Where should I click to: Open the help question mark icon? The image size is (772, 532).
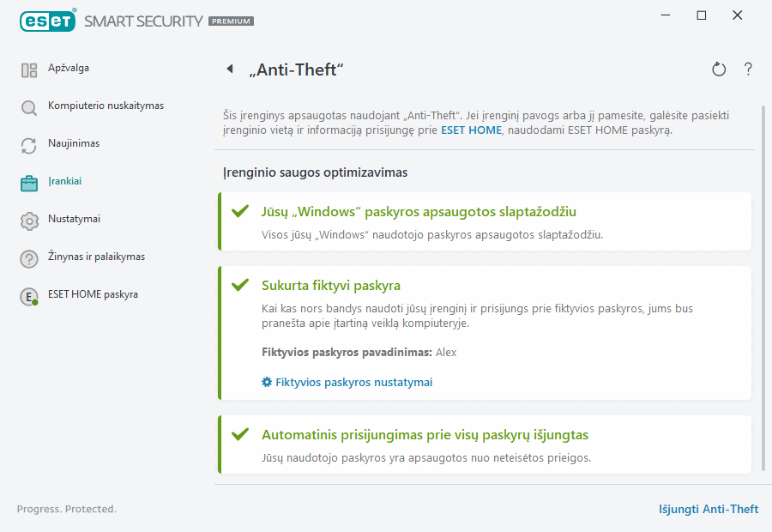[748, 69]
